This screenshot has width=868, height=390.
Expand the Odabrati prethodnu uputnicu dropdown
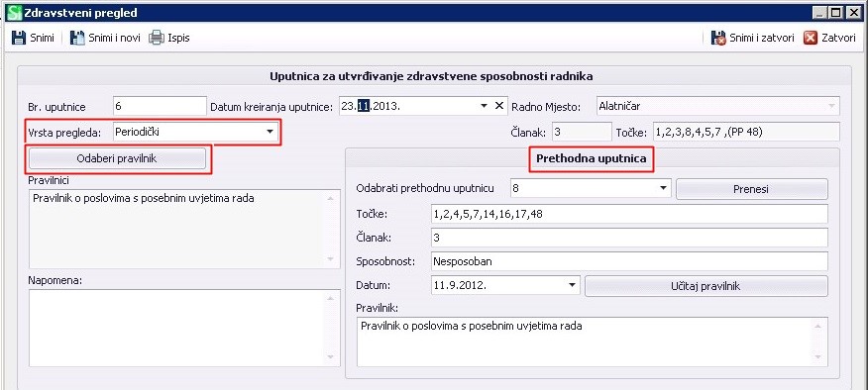click(x=663, y=188)
